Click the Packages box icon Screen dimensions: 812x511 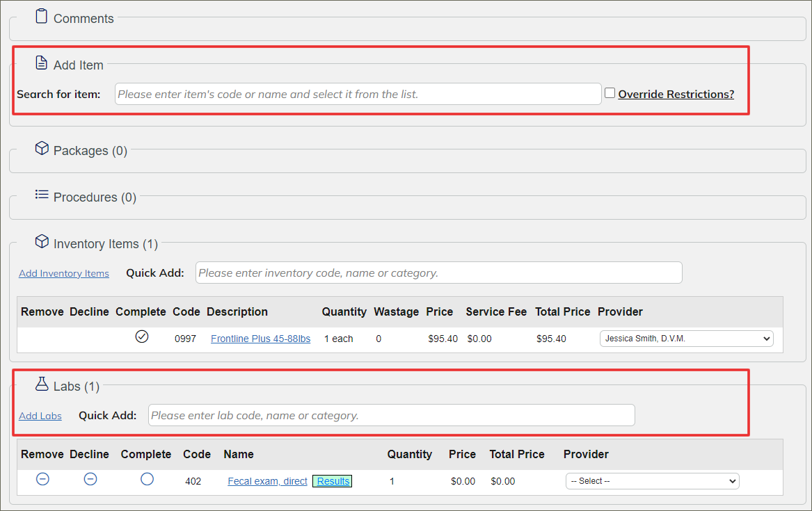pyautogui.click(x=42, y=148)
